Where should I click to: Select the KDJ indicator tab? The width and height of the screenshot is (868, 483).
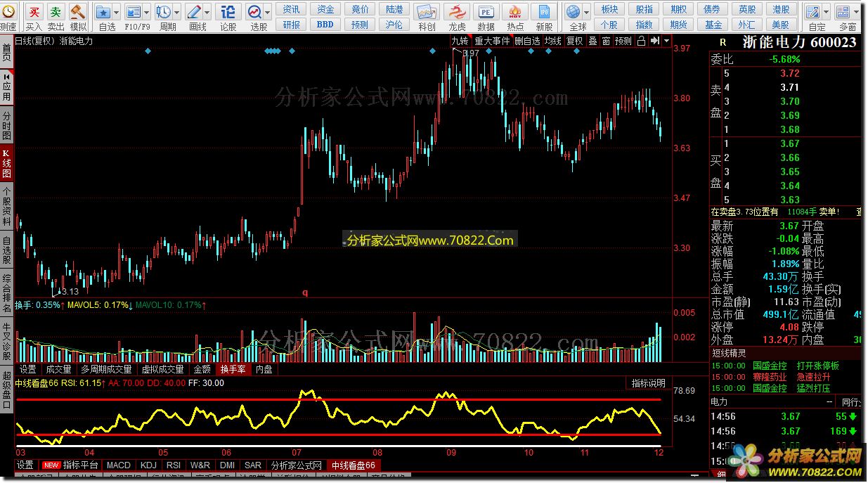click(x=148, y=465)
